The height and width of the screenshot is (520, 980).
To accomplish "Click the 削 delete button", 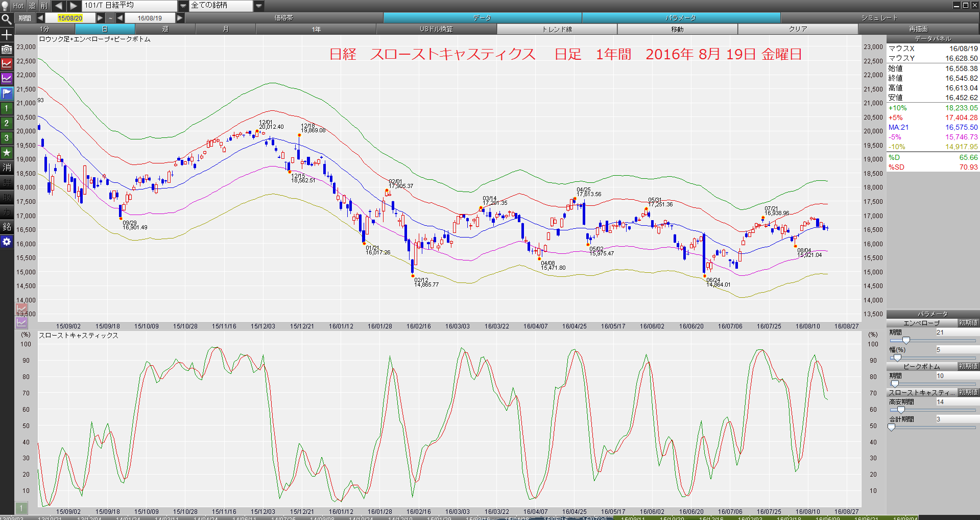I will (x=44, y=6).
